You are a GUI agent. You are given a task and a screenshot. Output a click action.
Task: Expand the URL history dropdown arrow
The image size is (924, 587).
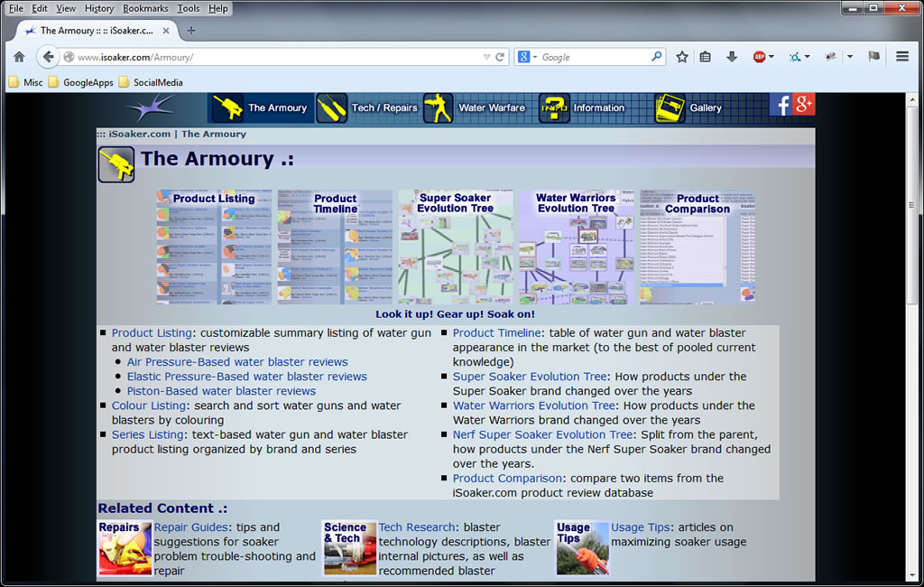click(486, 57)
